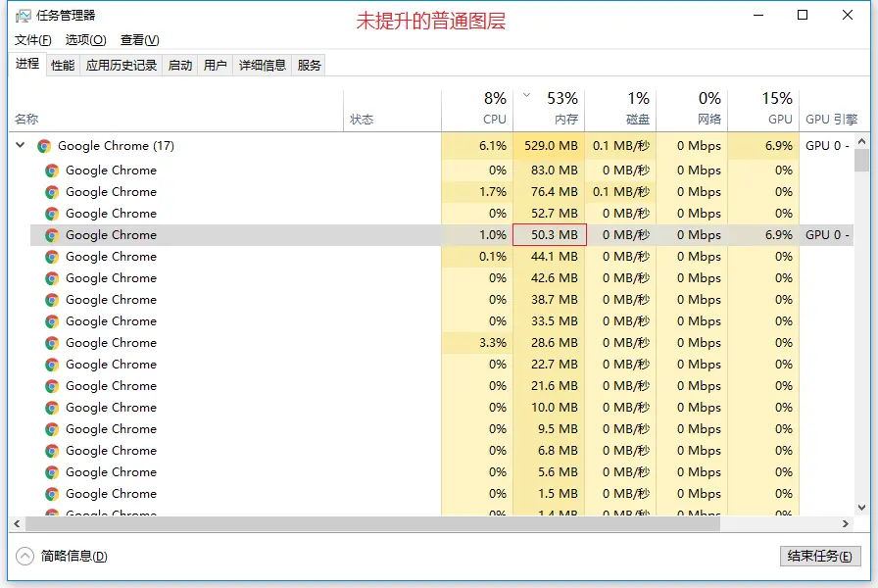The width and height of the screenshot is (878, 588).
Task: Click the vertical scrollbar up arrow
Action: [x=861, y=142]
